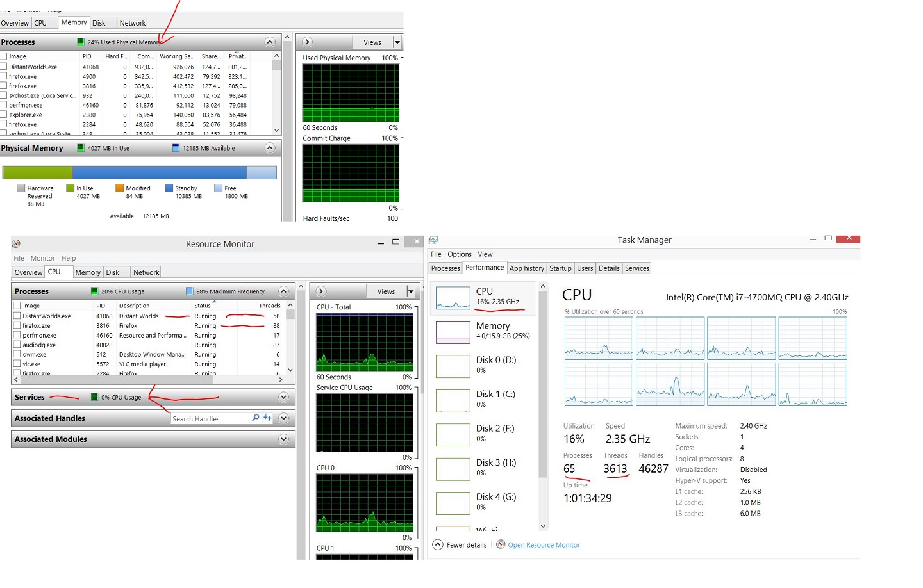The width and height of the screenshot is (923, 588).
Task: Click the Task Manager sidebar scroll-down arrow
Action: tap(543, 526)
